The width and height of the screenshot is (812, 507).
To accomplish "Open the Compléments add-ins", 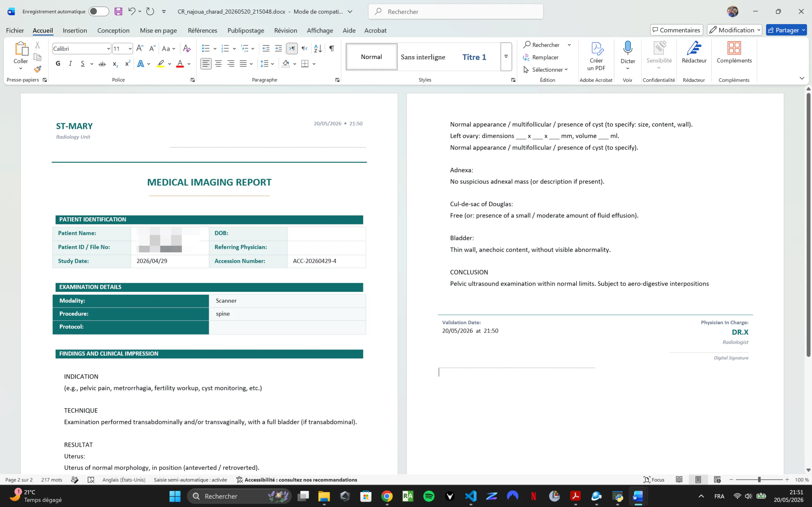I will pyautogui.click(x=734, y=53).
